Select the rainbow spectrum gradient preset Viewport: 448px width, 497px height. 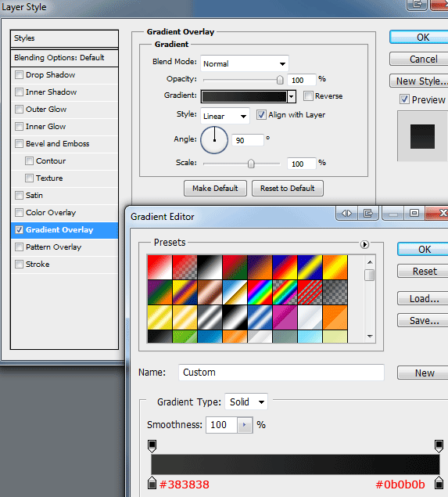click(x=260, y=292)
